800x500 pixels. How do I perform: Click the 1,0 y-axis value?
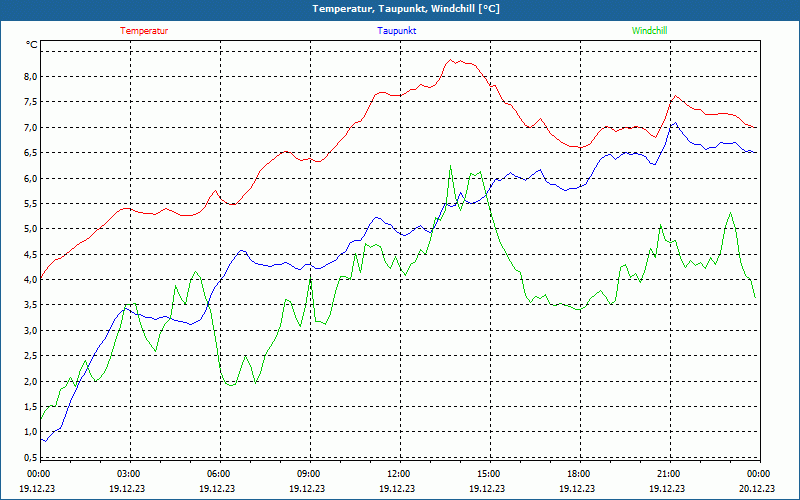[32, 432]
